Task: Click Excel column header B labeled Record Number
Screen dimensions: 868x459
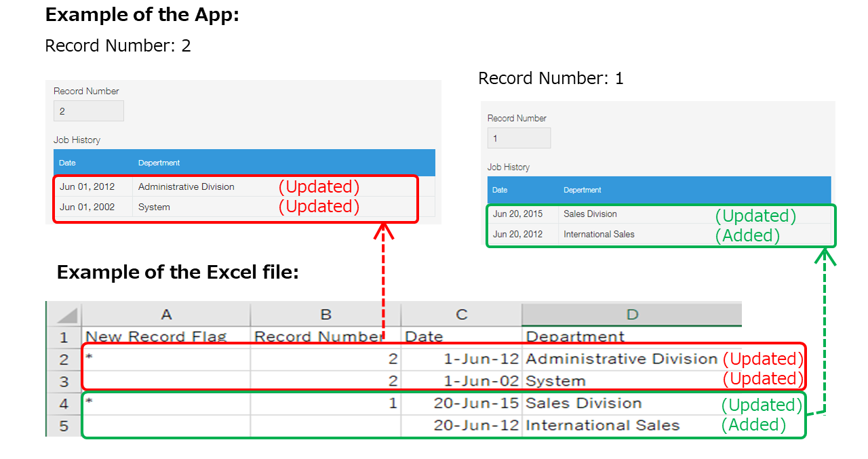Action: pyautogui.click(x=325, y=314)
